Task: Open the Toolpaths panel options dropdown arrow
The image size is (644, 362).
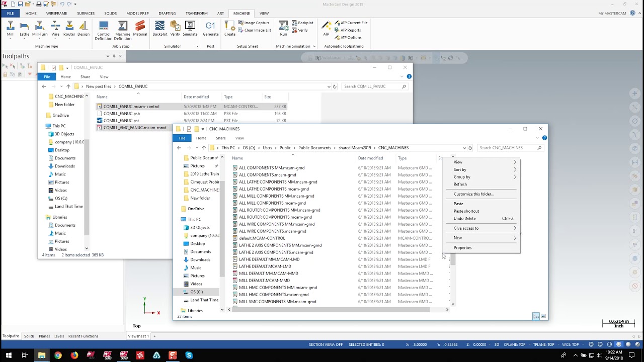Action: [x=108, y=56]
